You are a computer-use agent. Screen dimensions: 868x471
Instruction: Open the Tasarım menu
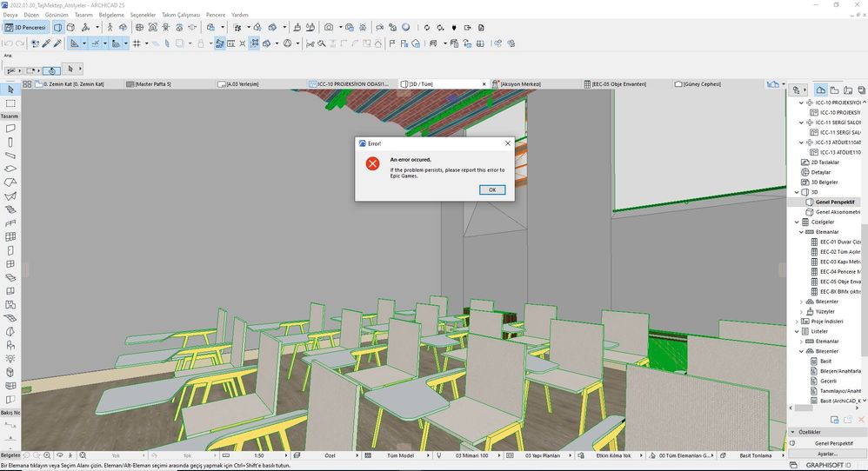coord(83,15)
